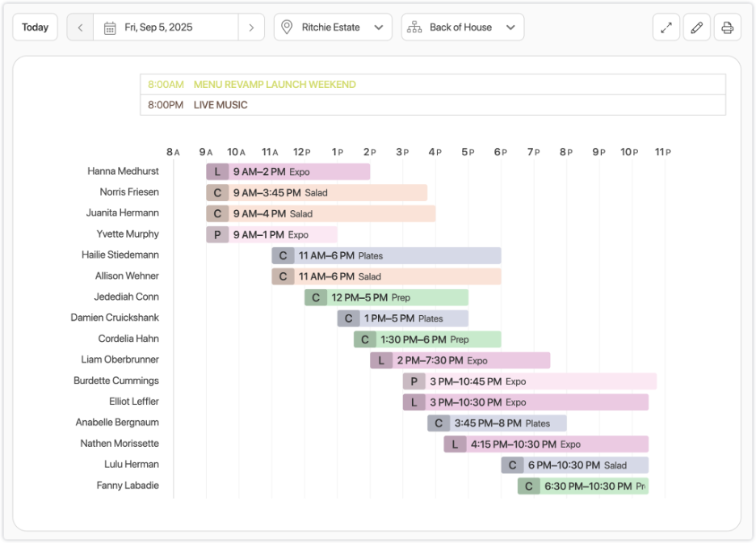
Task: Open Liam Oberbrunner's 2 PM–7:30 PM Expo shift
Action: click(460, 360)
